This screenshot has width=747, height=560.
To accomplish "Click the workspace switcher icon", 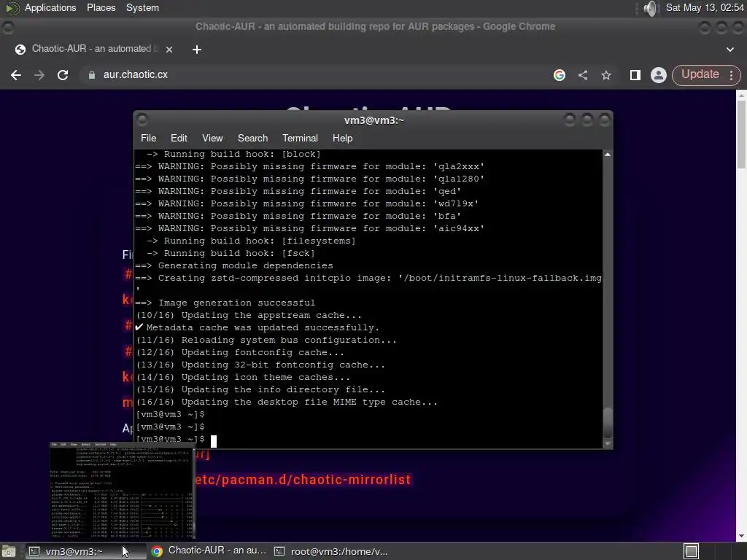I will [692, 551].
